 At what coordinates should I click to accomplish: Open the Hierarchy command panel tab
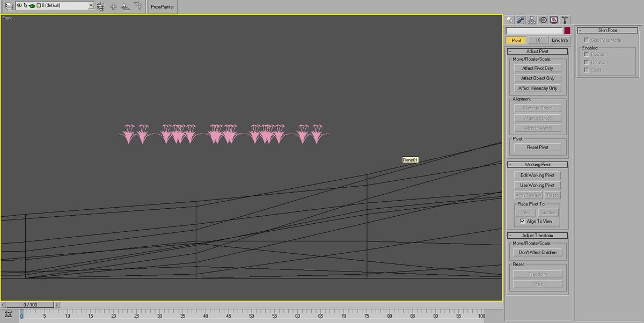point(531,20)
